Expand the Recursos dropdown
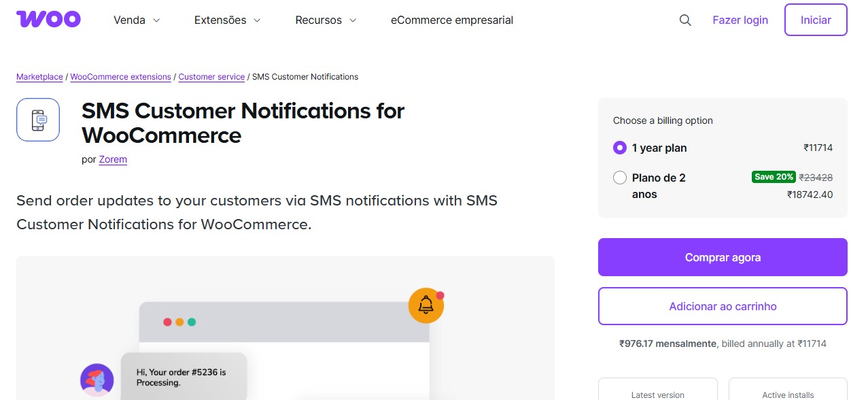Image resolution: width=868 pixels, height=400 pixels. coord(325,20)
